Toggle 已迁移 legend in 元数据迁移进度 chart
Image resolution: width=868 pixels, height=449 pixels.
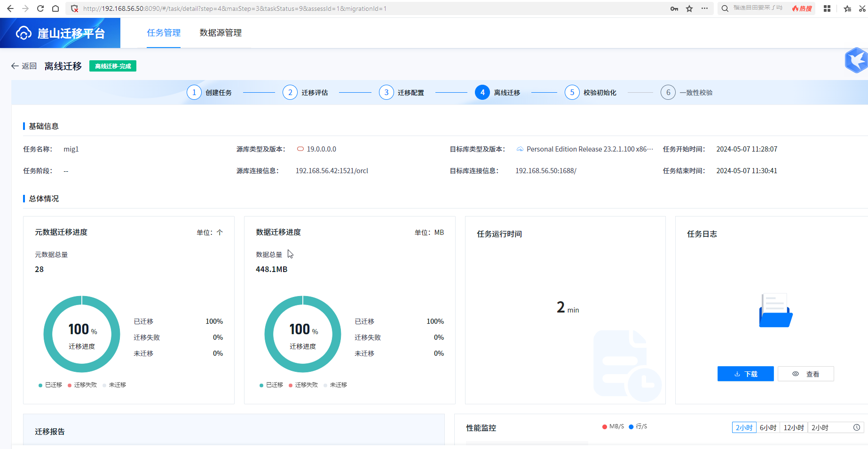pos(50,385)
